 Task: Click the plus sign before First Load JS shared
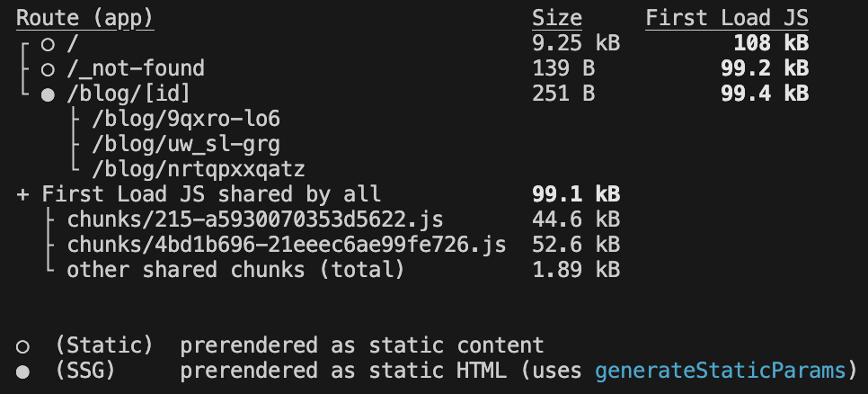[22, 194]
